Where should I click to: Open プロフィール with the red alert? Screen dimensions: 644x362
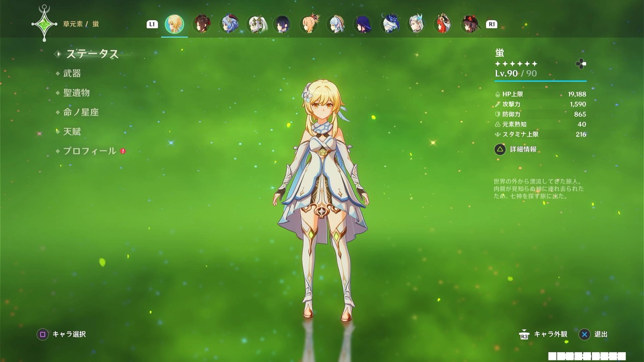point(89,151)
